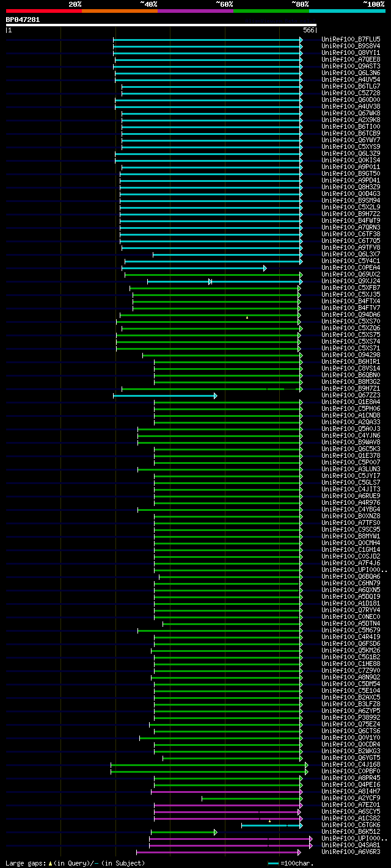Viewport: 391px width, 868px height.
Task: Click the short cyan bar for C6TGK6
Action: click(272, 825)
